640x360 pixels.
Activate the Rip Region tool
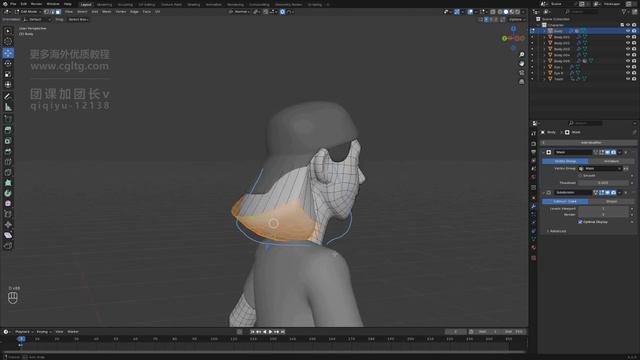click(8, 246)
